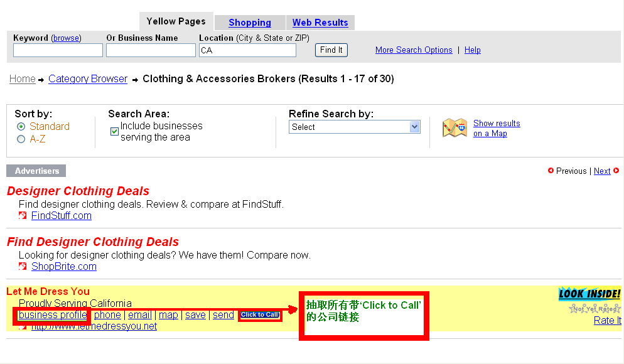
Task: Click the Location input field
Action: tap(247, 50)
